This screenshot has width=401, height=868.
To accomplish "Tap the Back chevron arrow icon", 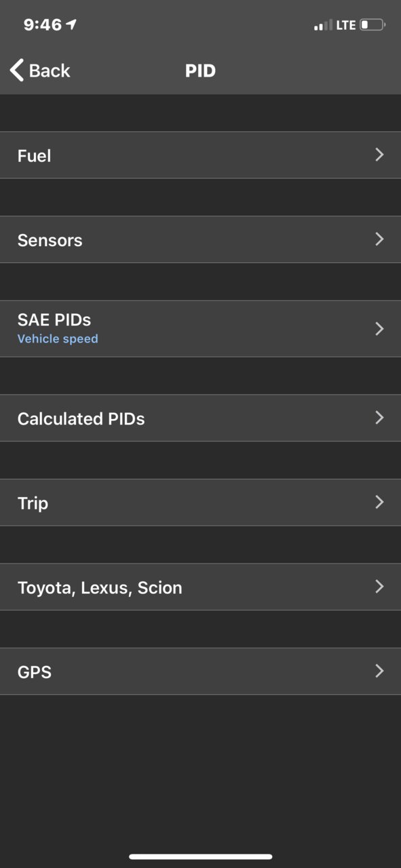I will click(x=17, y=70).
